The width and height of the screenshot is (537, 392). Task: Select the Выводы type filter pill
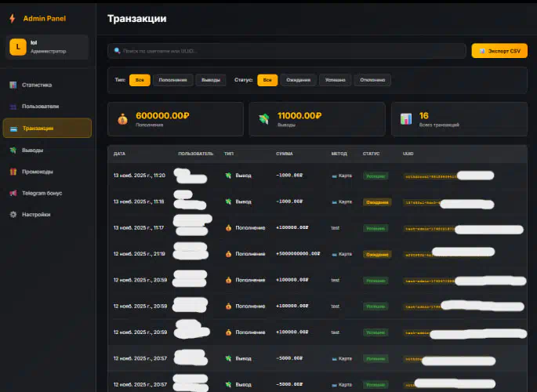pos(210,80)
